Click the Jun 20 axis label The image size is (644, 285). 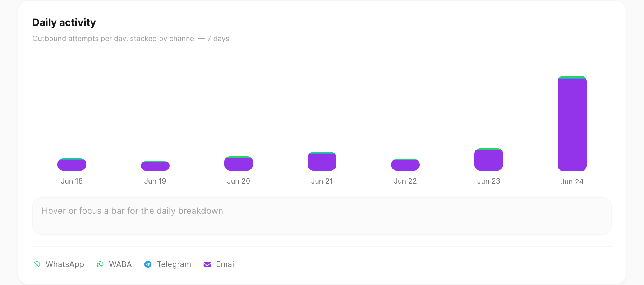239,181
